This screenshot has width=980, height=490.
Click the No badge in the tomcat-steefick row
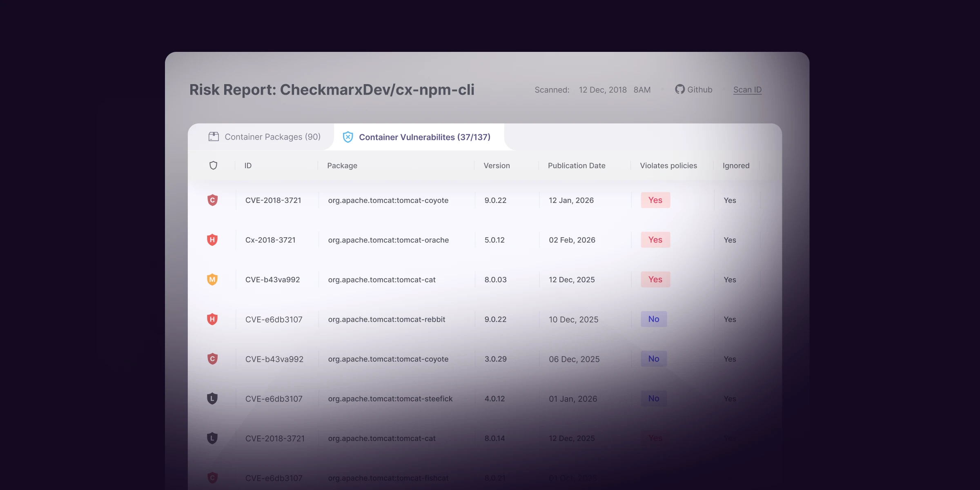point(654,398)
